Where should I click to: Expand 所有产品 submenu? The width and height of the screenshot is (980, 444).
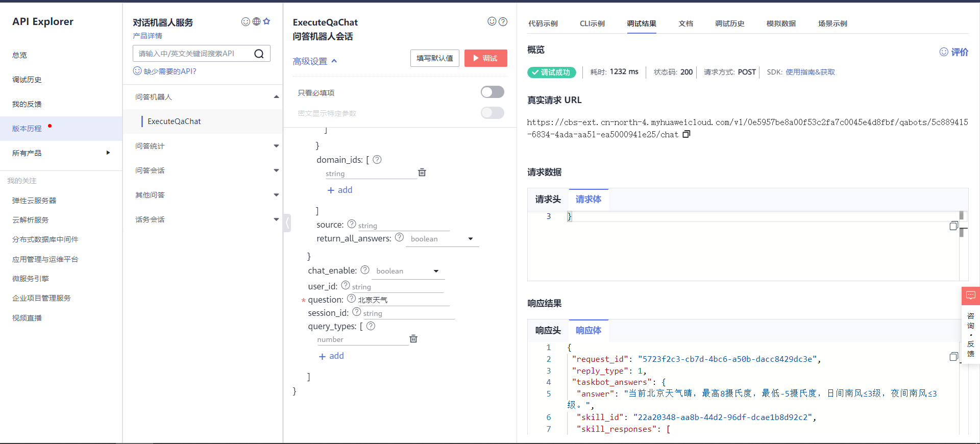tap(108, 153)
